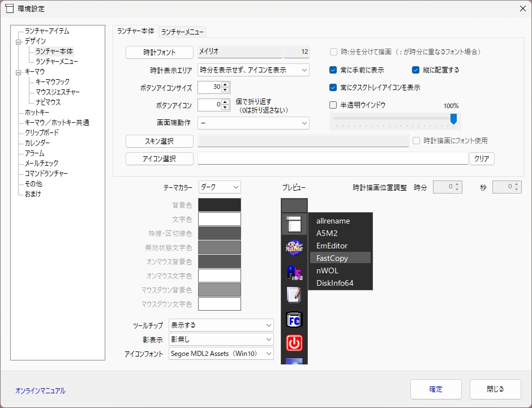Select FastCopy in preview menu
Viewport: 532px width, 408px height.
[340, 257]
